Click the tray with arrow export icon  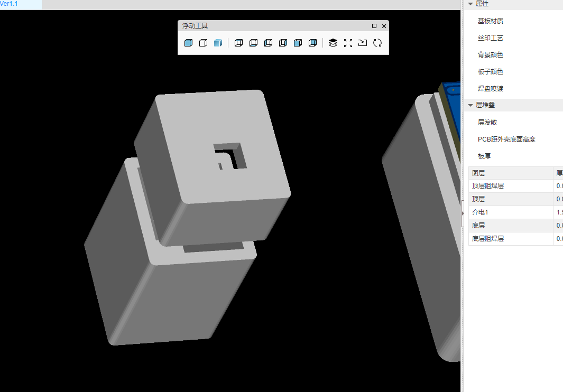(x=363, y=43)
